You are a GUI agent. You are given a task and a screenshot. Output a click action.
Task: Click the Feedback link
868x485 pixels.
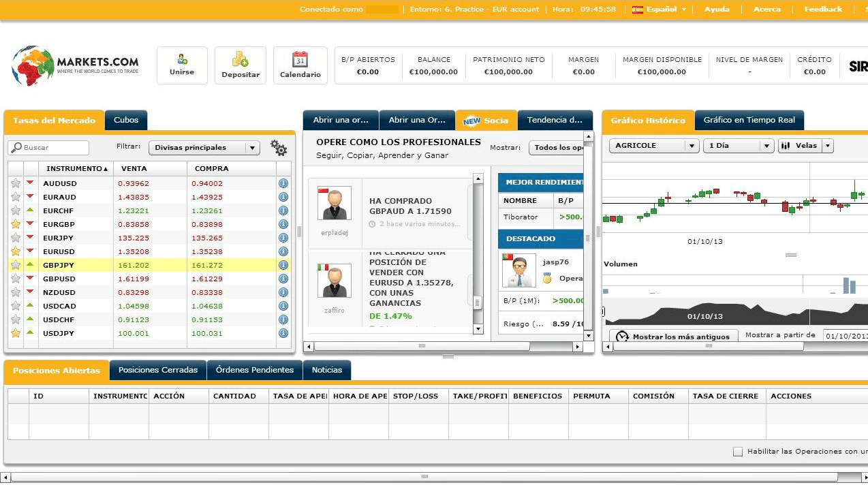point(823,10)
